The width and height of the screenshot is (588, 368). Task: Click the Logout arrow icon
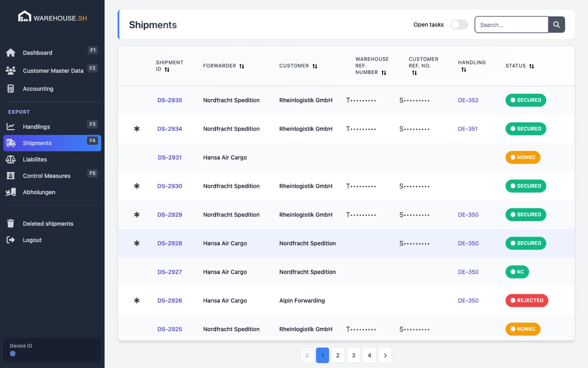11,240
